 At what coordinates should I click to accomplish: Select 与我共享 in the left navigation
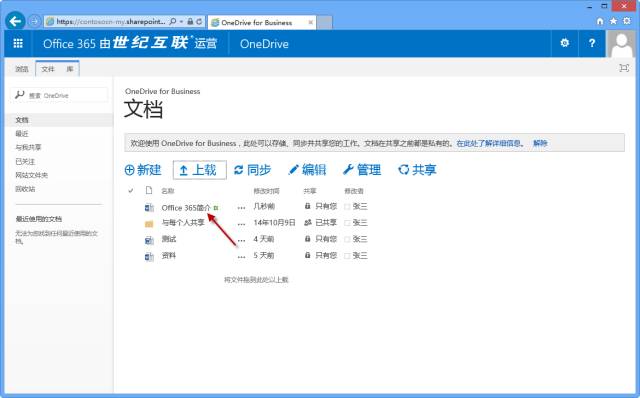(x=28, y=147)
